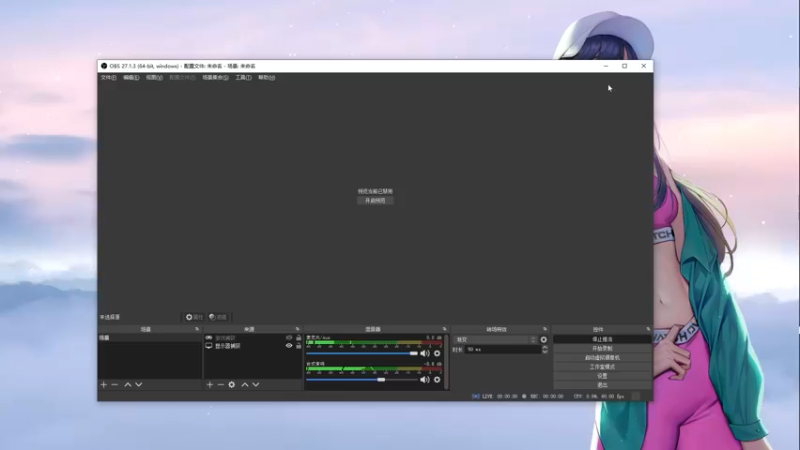Screen dimensions: 800x450
Task: Toggle visibility of 显示器捕获 source
Action: 289,346
